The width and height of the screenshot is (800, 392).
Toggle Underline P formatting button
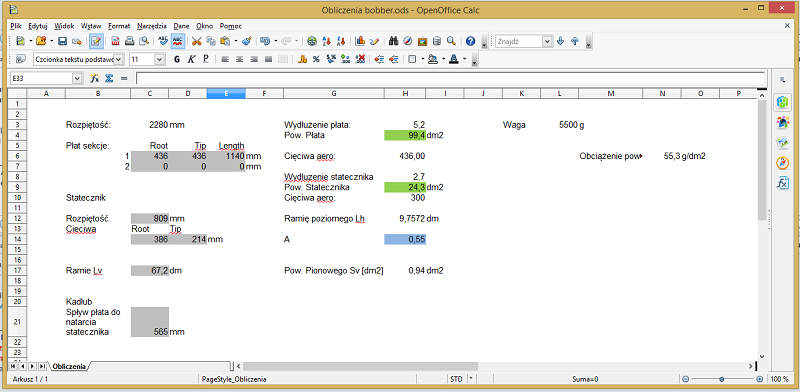tap(206, 59)
